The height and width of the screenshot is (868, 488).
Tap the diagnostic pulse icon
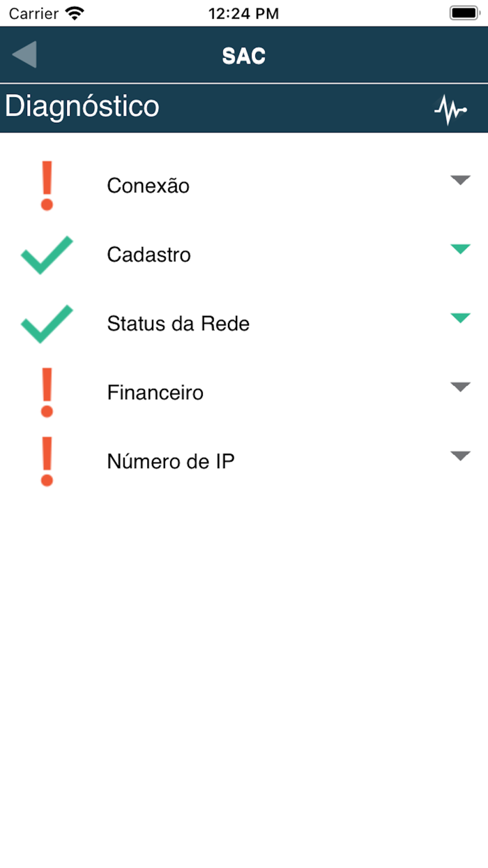point(450,110)
